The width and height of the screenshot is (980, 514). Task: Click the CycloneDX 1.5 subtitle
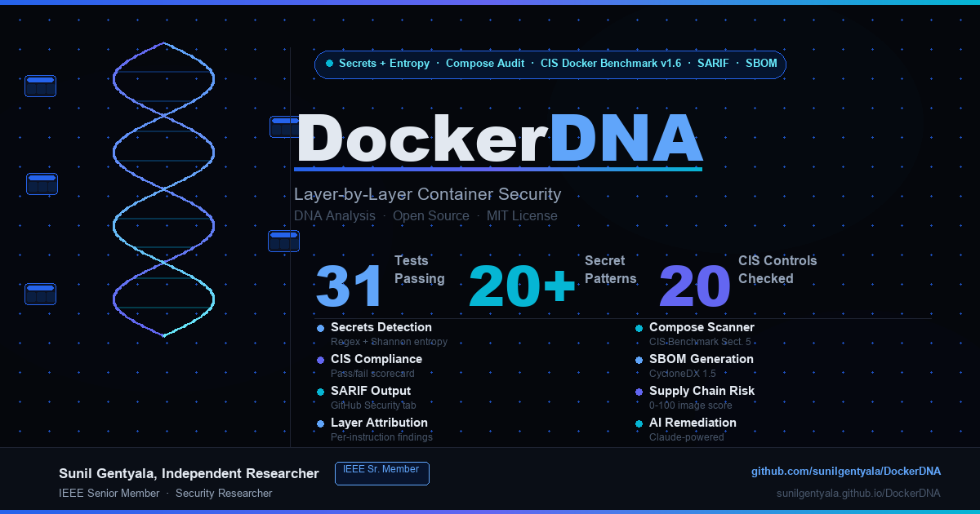(683, 374)
